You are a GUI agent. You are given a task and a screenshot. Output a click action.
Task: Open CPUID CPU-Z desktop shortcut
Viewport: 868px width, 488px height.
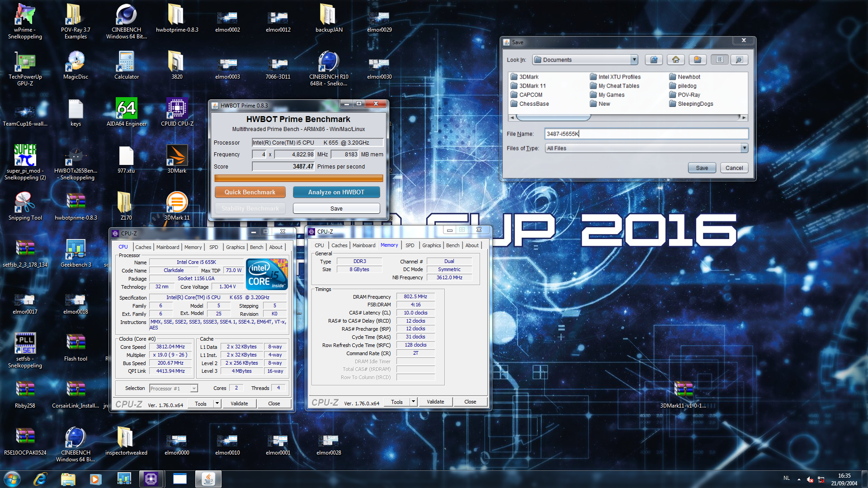point(177,112)
